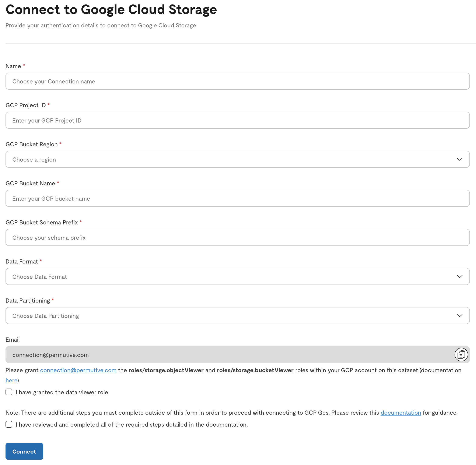Viewport: 476px width, 465px height.
Task: Click the Data Format chevron arrow
Action: coord(459,276)
